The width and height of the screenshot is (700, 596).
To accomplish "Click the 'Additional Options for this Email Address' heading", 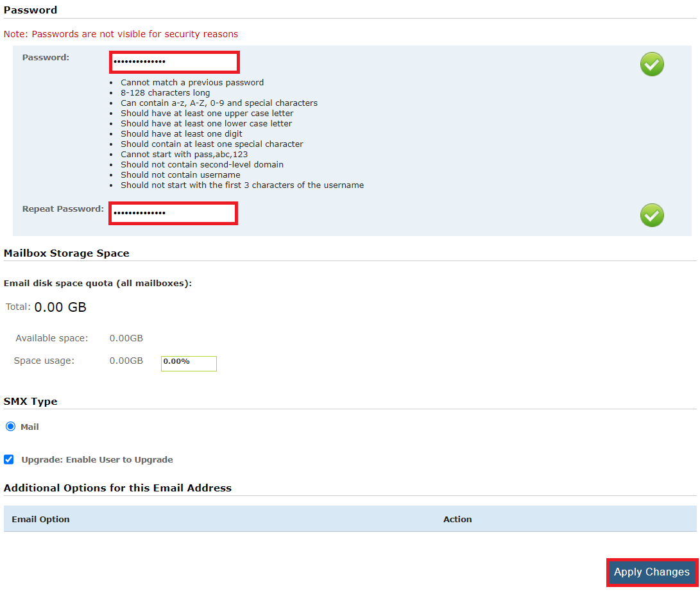I will tap(117, 488).
